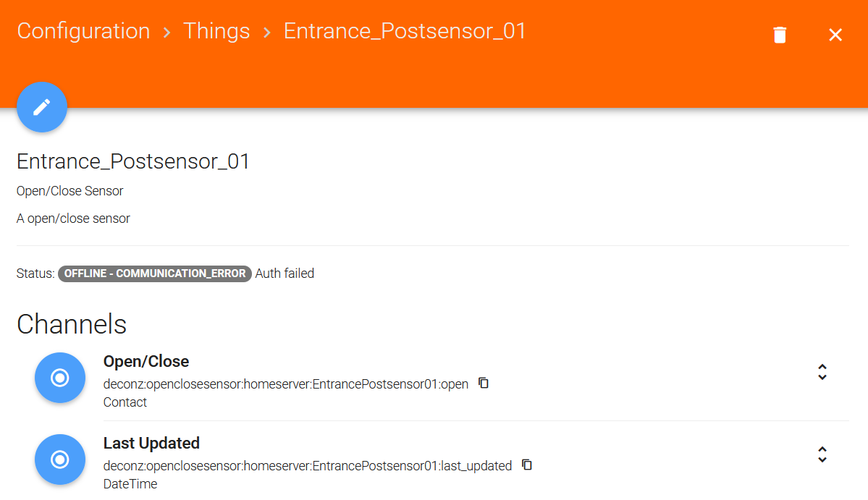868x500 pixels.
Task: Expand the Open/Close channel details
Action: pos(822,372)
